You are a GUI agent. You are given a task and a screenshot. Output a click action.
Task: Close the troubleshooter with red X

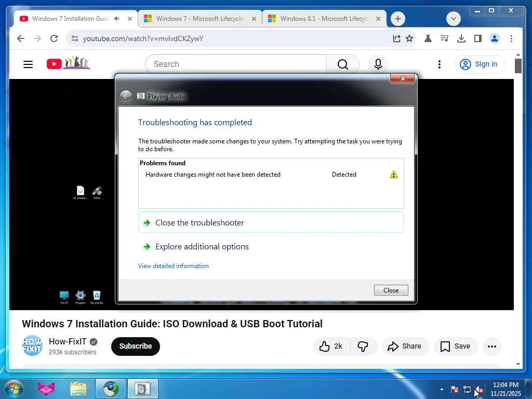coord(403,78)
